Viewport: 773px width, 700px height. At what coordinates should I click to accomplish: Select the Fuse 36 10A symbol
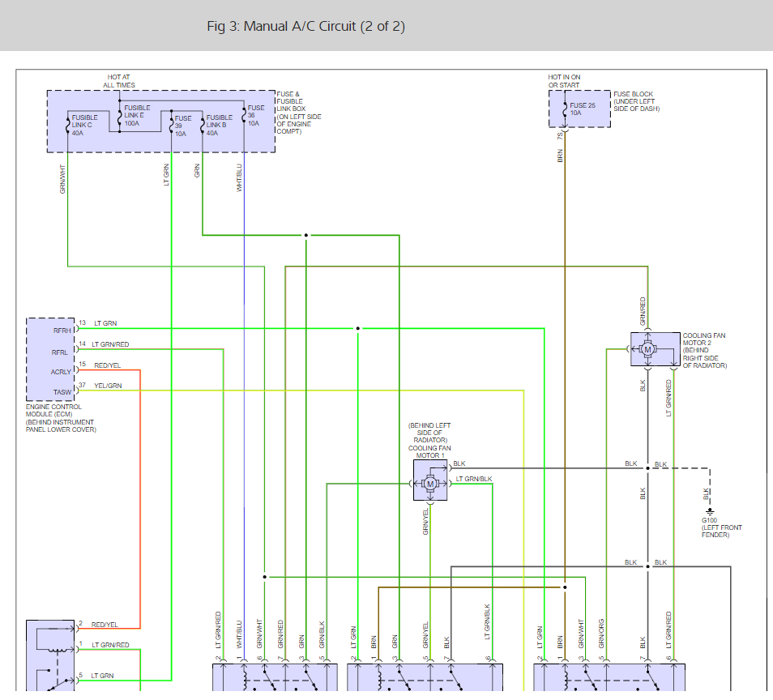243,113
